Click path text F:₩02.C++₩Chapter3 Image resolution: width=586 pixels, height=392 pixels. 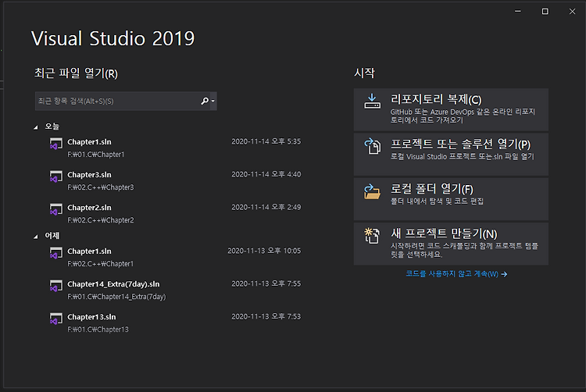tap(101, 187)
